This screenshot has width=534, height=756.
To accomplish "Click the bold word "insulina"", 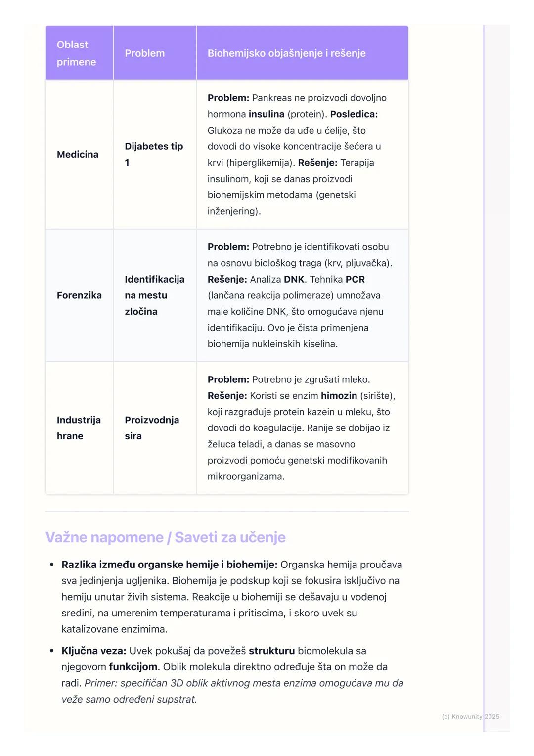I will (x=267, y=114).
